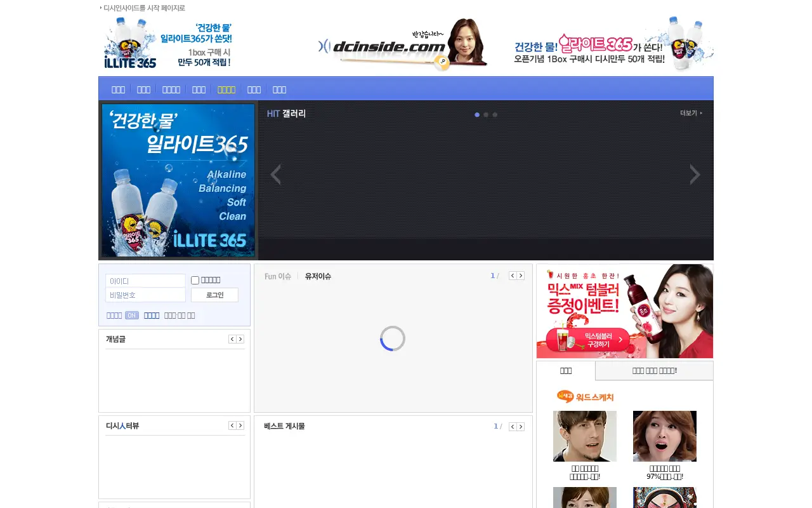The height and width of the screenshot is (508, 812).
Task: Focus the 비밀번호 input field
Action: coord(145,295)
